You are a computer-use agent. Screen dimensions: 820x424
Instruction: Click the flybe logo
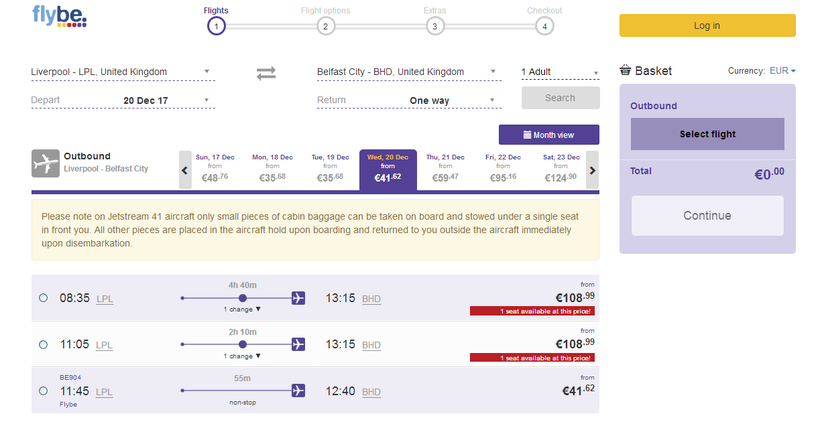coord(60,17)
